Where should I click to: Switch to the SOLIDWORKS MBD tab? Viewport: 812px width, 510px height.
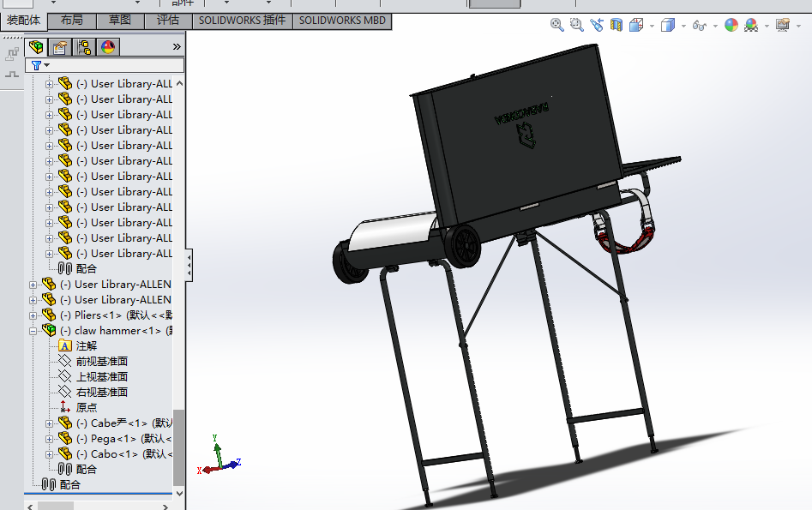click(342, 21)
